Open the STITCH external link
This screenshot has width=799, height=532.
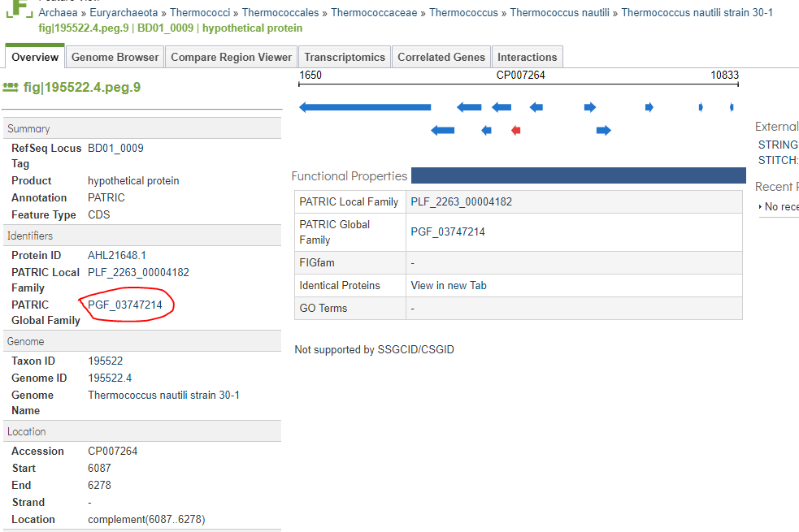click(778, 160)
